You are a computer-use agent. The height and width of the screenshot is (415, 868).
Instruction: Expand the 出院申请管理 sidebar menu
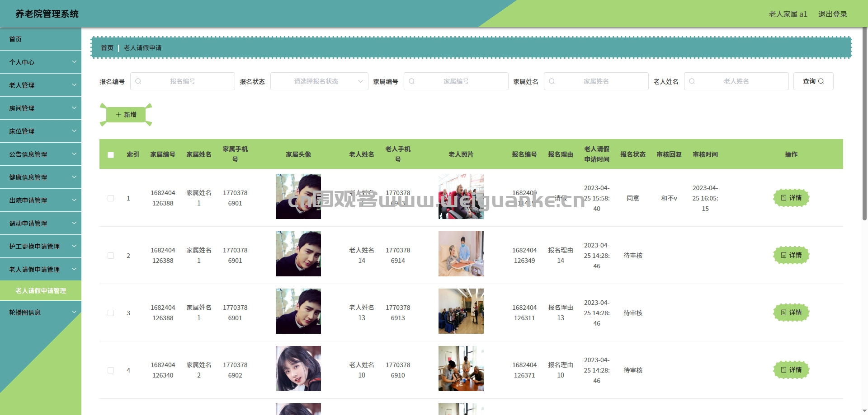click(41, 201)
